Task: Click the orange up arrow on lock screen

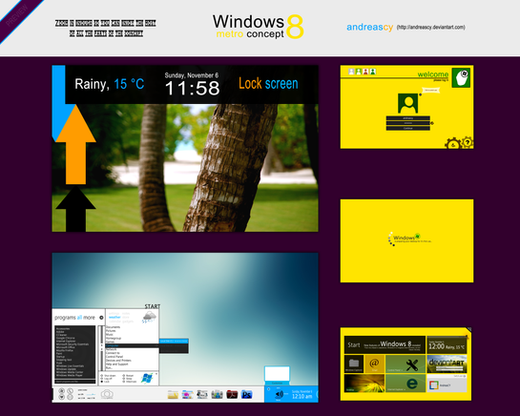Action: tap(76, 144)
